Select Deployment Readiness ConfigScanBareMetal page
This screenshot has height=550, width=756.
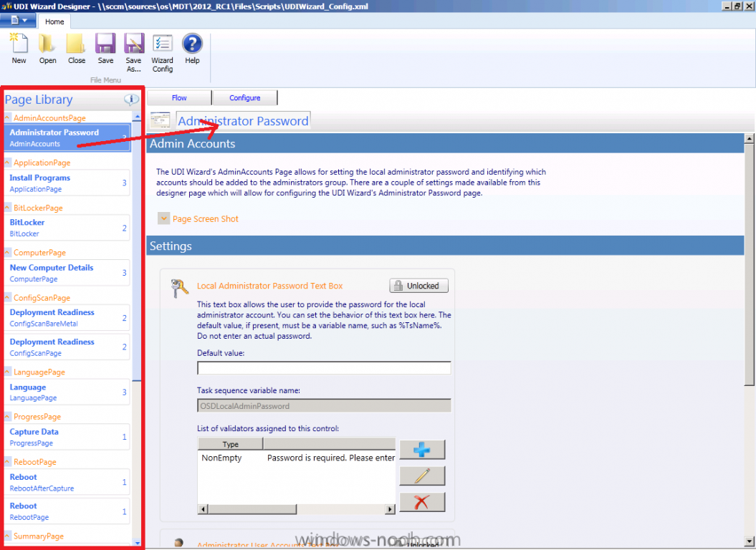pos(67,318)
